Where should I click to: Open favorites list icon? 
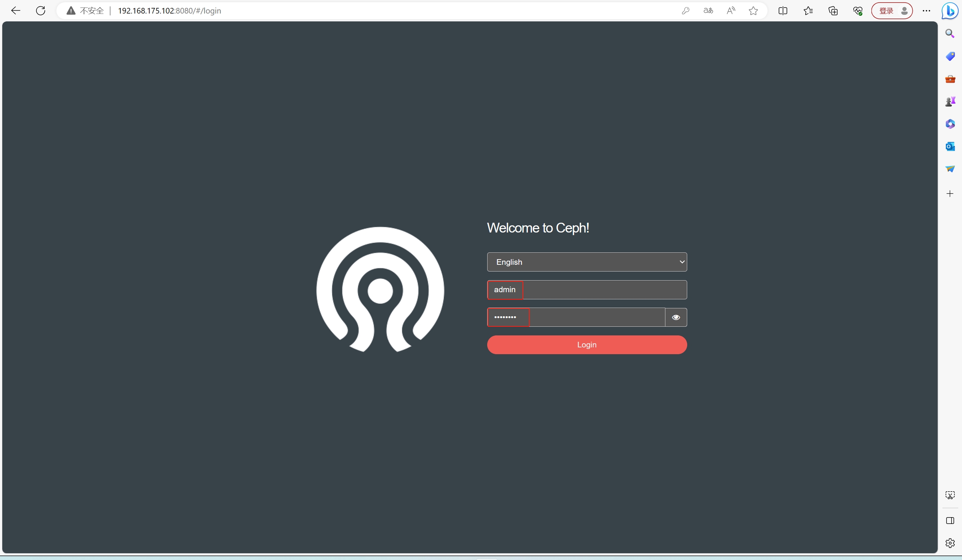point(808,11)
